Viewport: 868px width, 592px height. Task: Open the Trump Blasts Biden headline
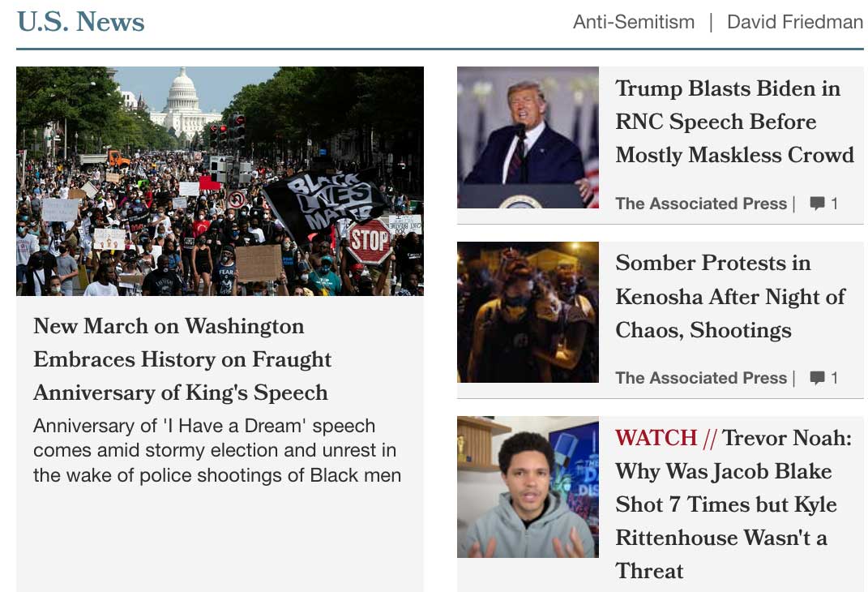click(734, 122)
